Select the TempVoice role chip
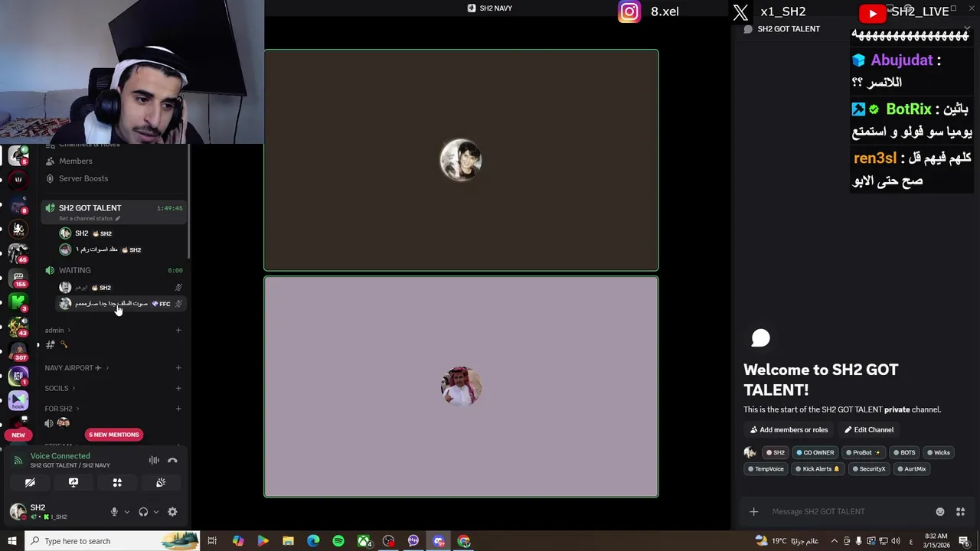The height and width of the screenshot is (551, 980). click(x=766, y=469)
